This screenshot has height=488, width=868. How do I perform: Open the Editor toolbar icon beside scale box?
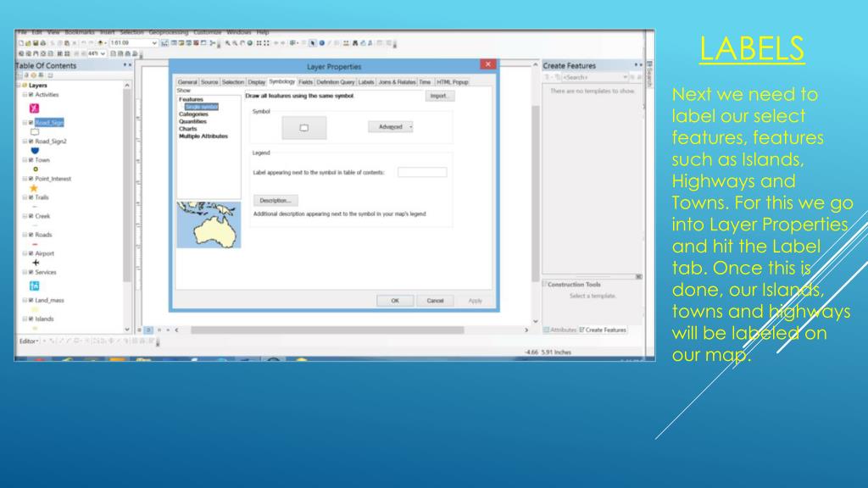[x=165, y=43]
